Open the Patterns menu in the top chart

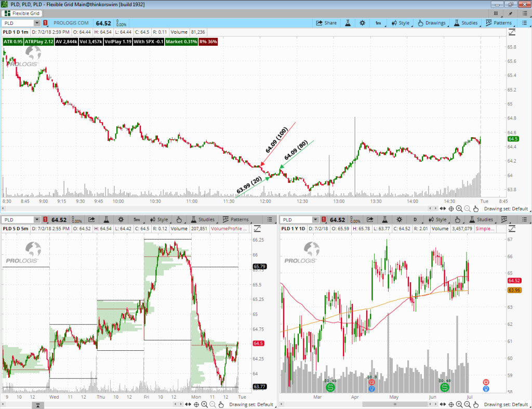[x=498, y=23]
